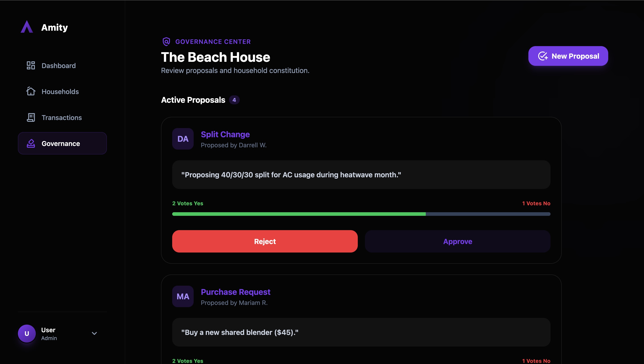644x364 pixels.
Task: Create a New Proposal
Action: click(568, 56)
